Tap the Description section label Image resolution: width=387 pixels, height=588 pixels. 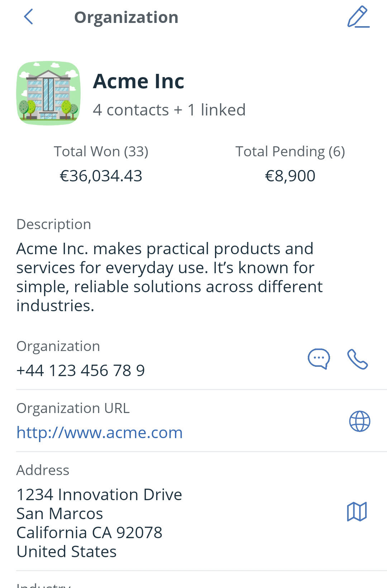[x=54, y=224]
